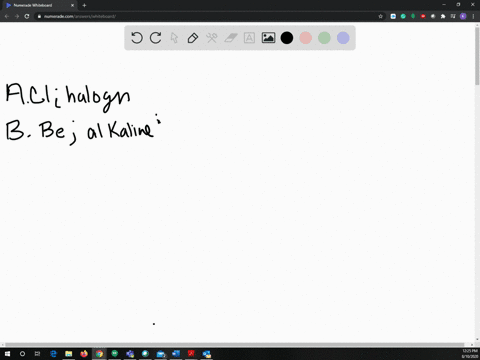Select the text box tool

coord(249,38)
